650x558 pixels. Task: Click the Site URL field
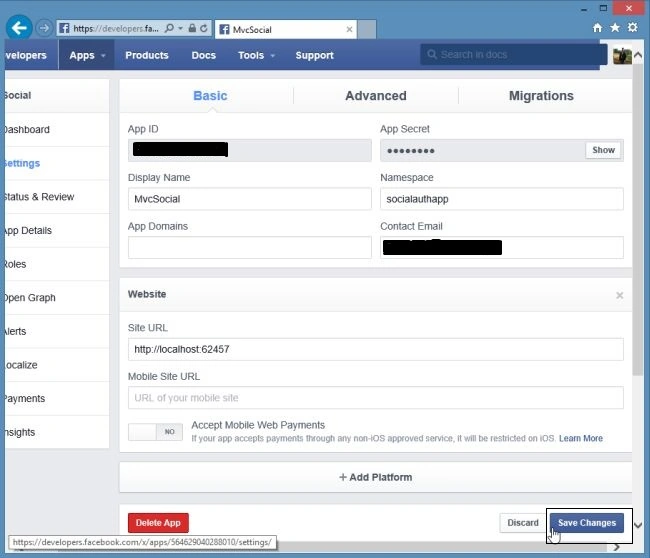point(376,349)
